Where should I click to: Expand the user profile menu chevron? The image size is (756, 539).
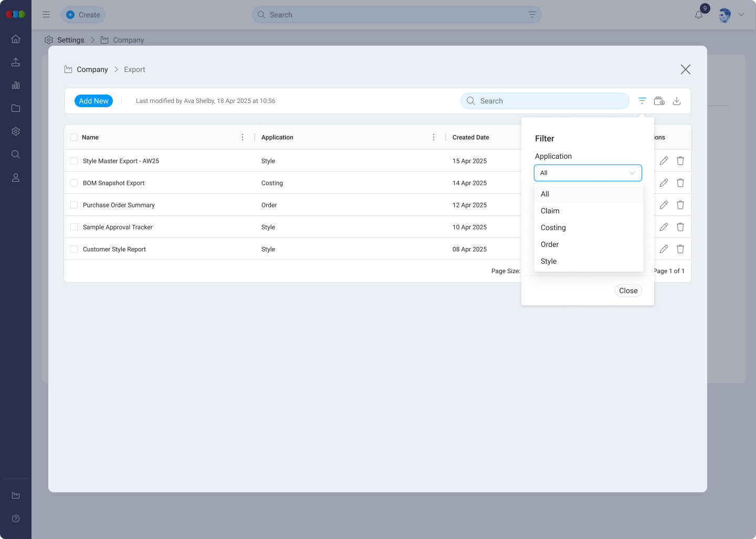coord(741,15)
